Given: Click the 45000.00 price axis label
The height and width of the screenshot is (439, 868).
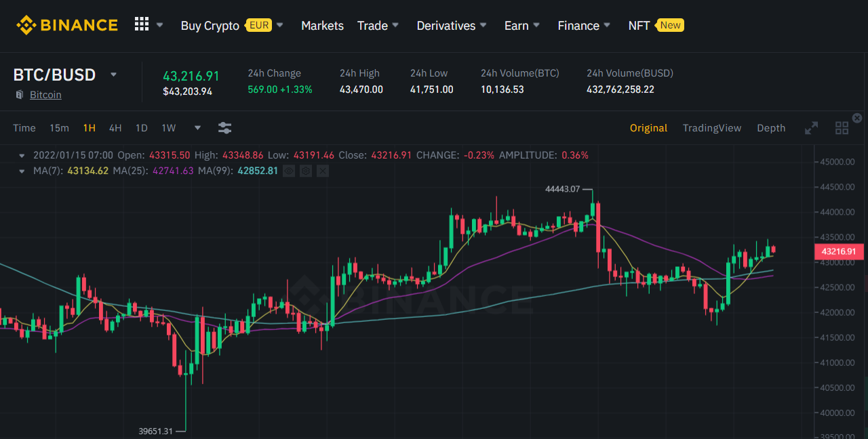Looking at the screenshot, I should click(837, 162).
